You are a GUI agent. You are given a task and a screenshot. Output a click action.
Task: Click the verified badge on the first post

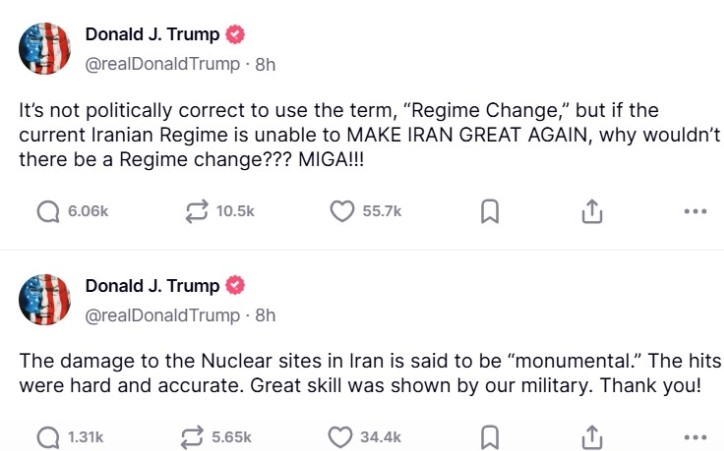pos(235,35)
